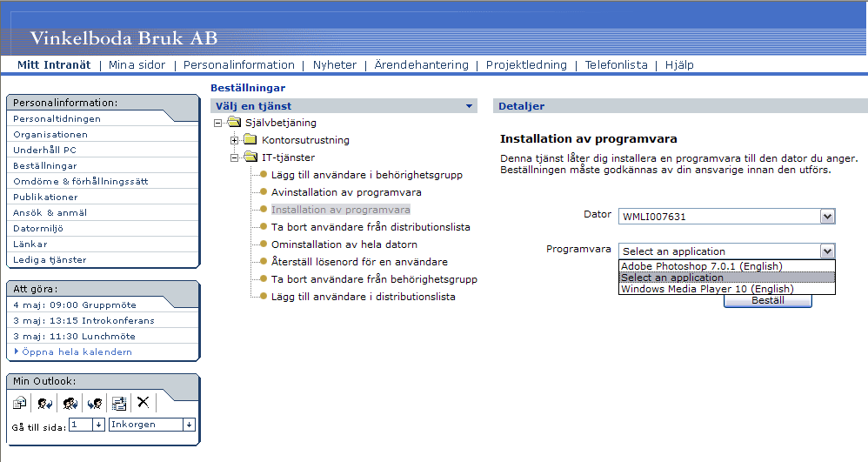Image resolution: width=868 pixels, height=462 pixels.
Task: Open Ärendehantering in top navigation
Action: click(421, 64)
